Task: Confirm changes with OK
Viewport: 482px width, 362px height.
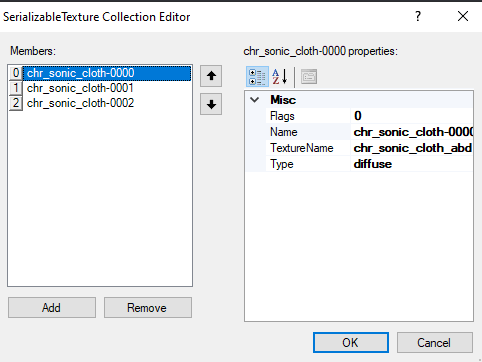Action: click(x=351, y=342)
